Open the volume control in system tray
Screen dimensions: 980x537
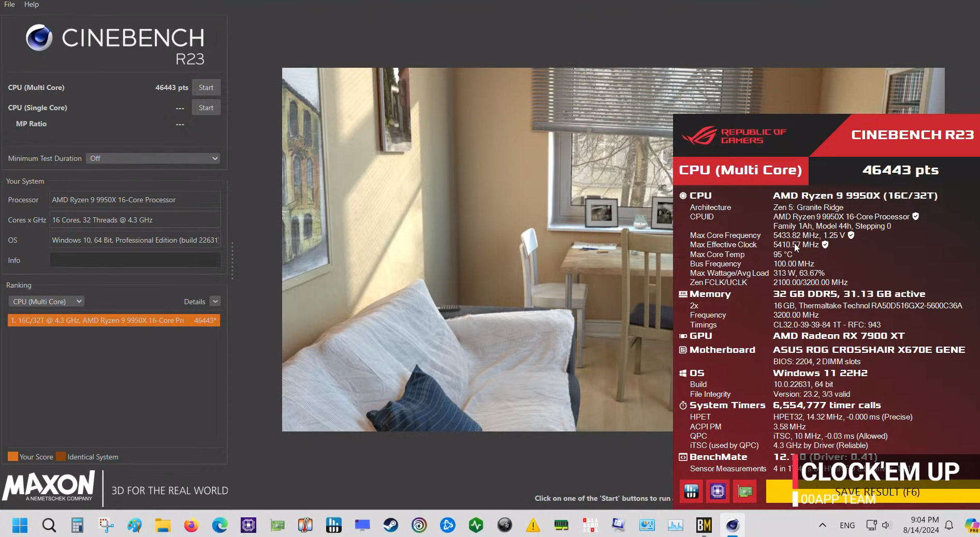[886, 525]
